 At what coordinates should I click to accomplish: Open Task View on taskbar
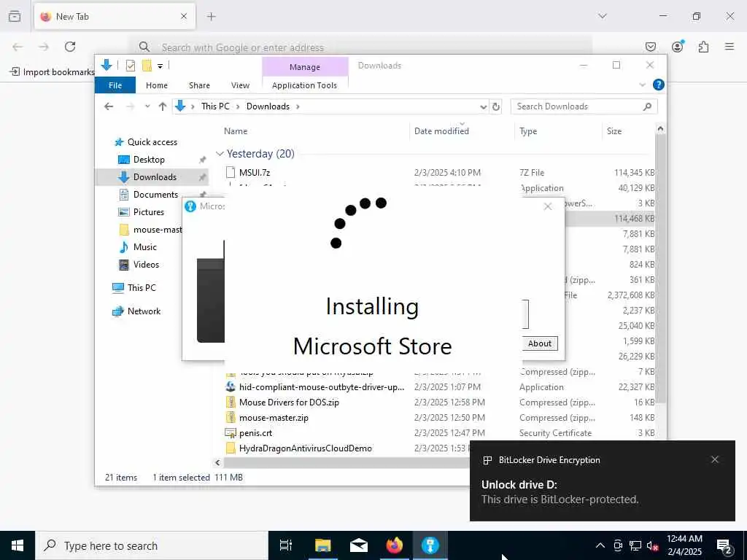tap(286, 545)
